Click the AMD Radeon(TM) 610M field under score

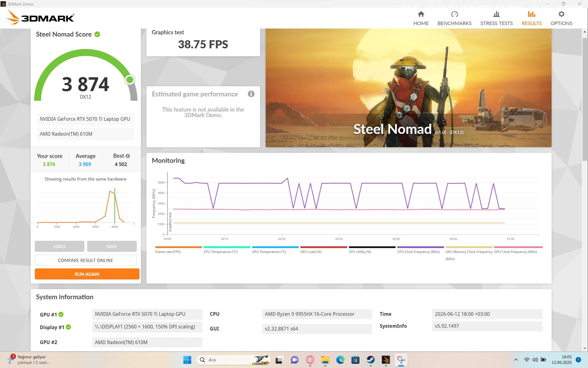click(85, 134)
